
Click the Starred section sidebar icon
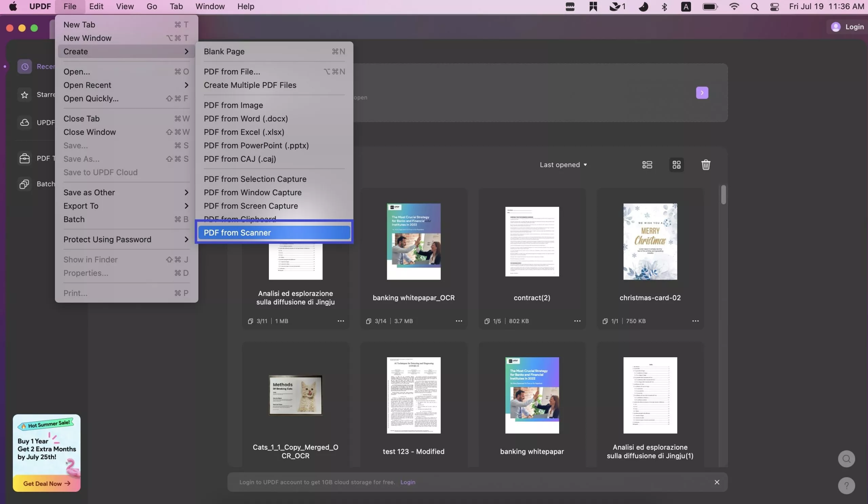click(x=24, y=95)
